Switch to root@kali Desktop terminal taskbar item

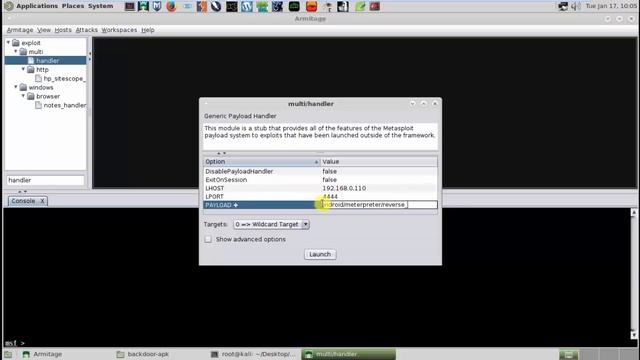tap(253, 354)
